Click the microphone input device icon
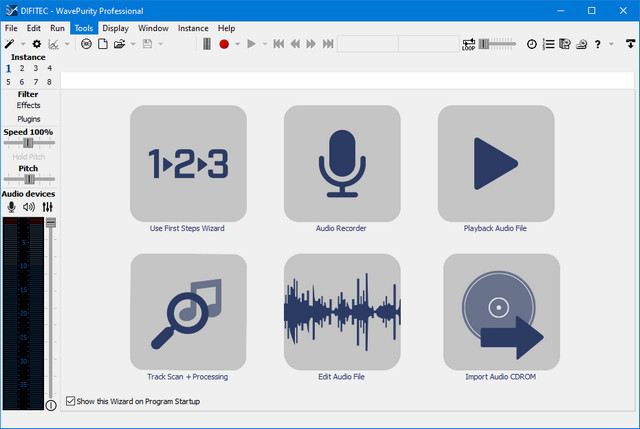This screenshot has width=640, height=429. point(12,207)
